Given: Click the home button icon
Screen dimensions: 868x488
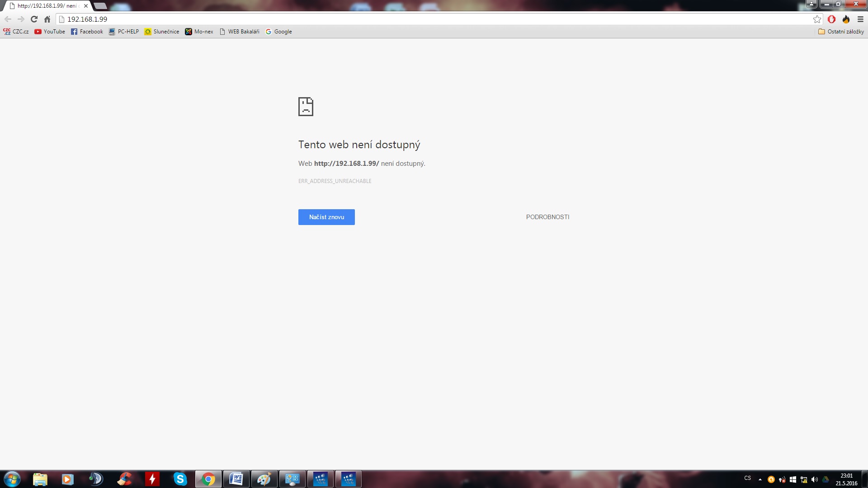Looking at the screenshot, I should [47, 19].
